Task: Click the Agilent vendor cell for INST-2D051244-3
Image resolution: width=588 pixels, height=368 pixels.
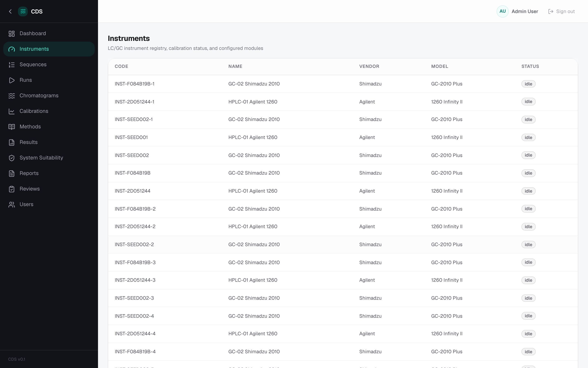Action: pyautogui.click(x=367, y=280)
